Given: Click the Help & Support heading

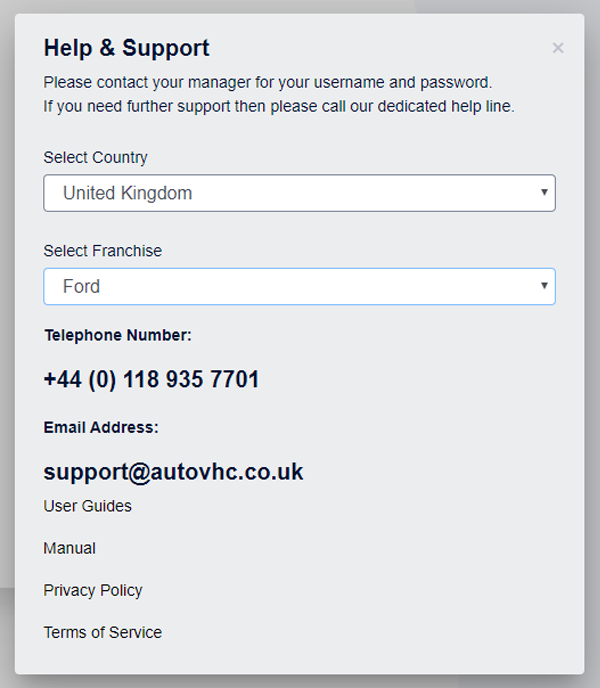Looking at the screenshot, I should [x=127, y=48].
